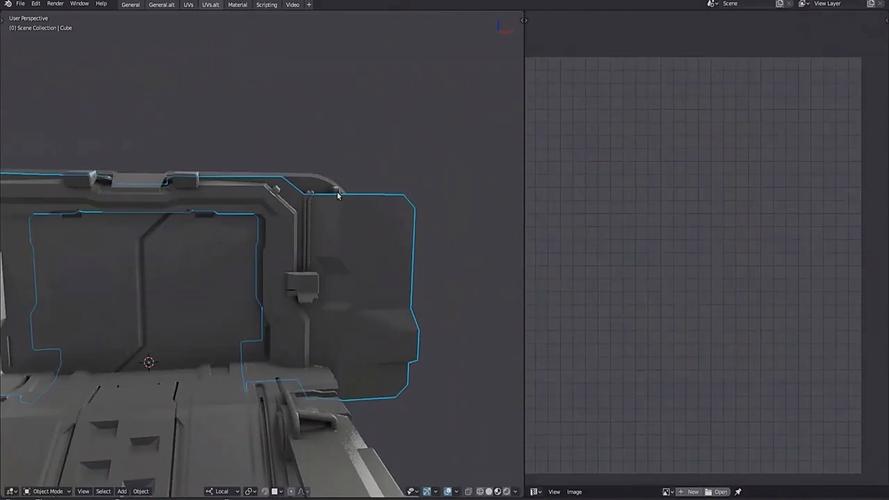The width and height of the screenshot is (889, 500).
Task: Switch to the Material workspace tab
Action: [x=237, y=5]
